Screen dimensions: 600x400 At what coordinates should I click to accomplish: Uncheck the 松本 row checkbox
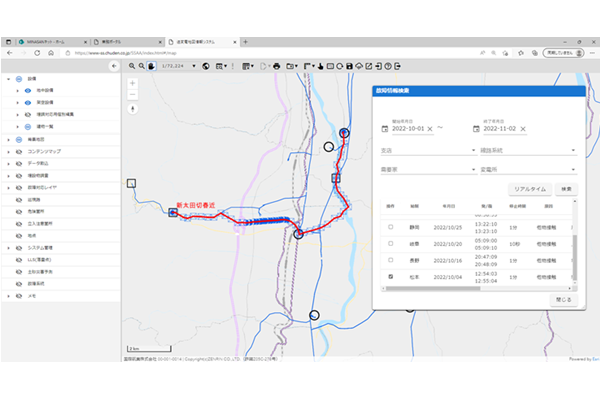tap(390, 275)
